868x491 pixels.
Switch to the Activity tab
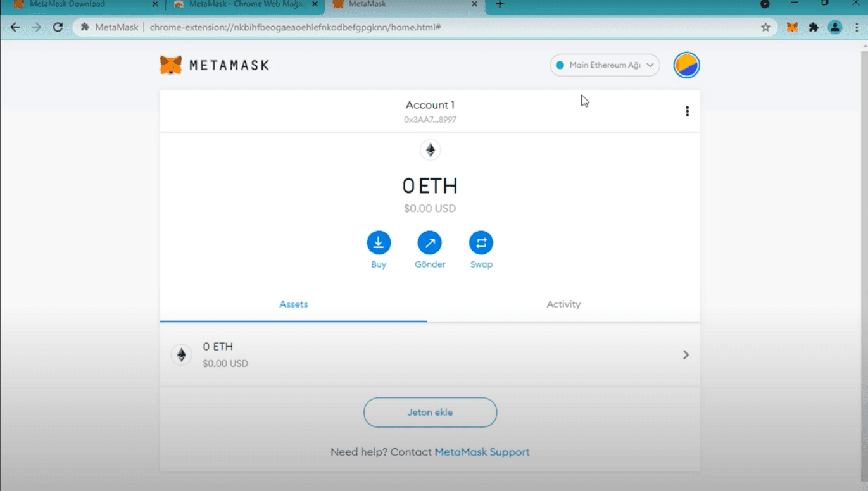click(563, 304)
